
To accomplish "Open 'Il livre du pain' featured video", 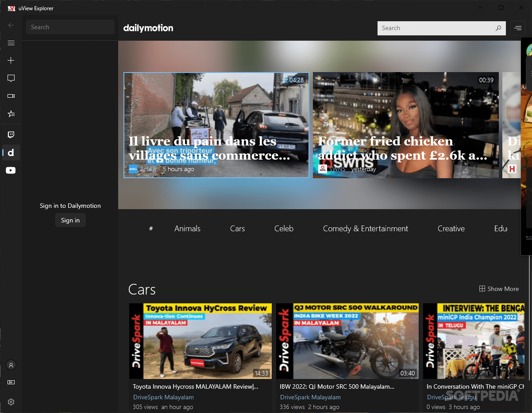I will point(216,125).
